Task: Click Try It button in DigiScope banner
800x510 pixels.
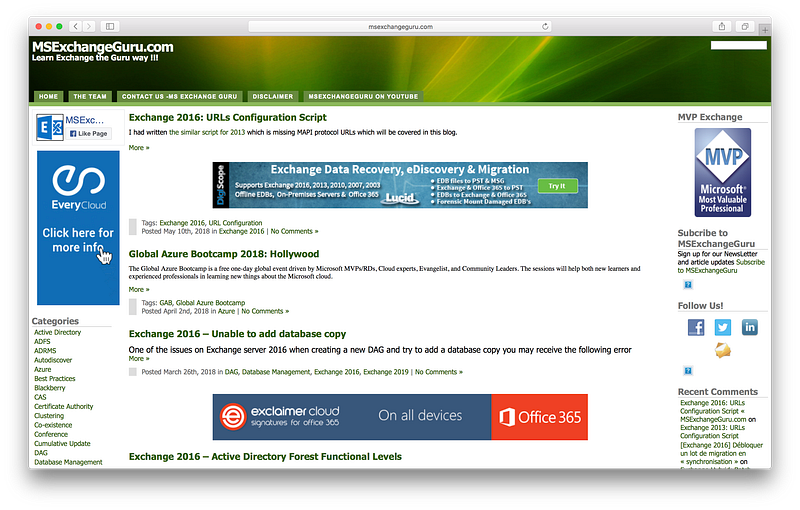Action: point(557,186)
